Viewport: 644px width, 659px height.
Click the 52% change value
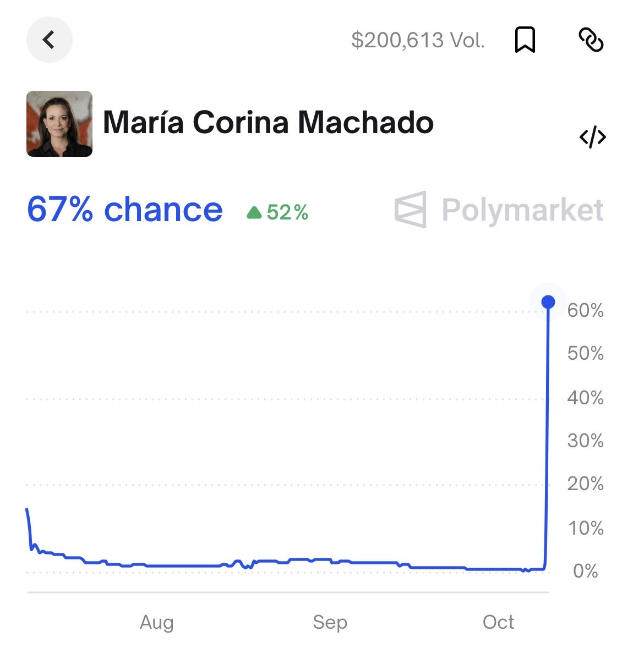287,212
